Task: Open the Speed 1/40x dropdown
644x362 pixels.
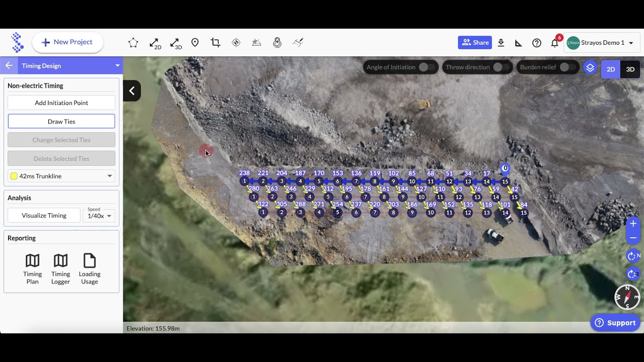Action: pos(99,215)
